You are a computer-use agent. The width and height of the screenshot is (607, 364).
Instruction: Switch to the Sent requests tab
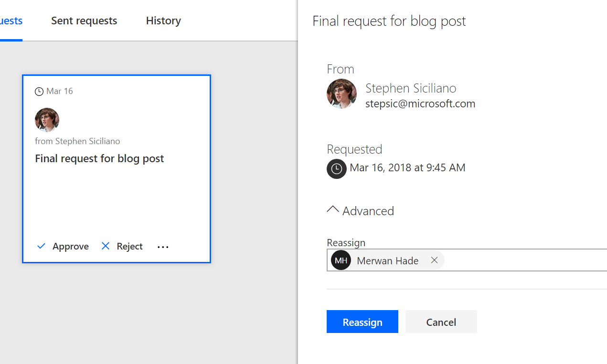click(84, 21)
